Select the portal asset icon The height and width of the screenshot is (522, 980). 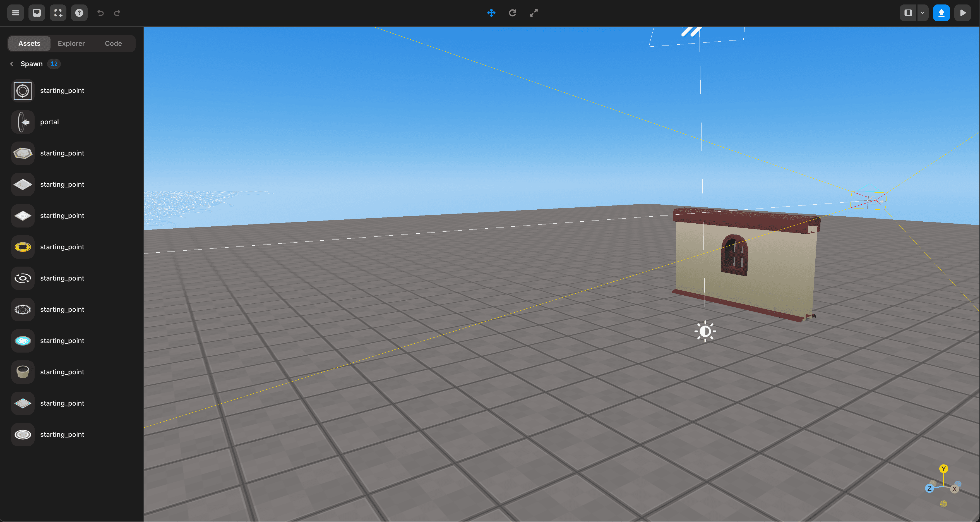coord(23,122)
